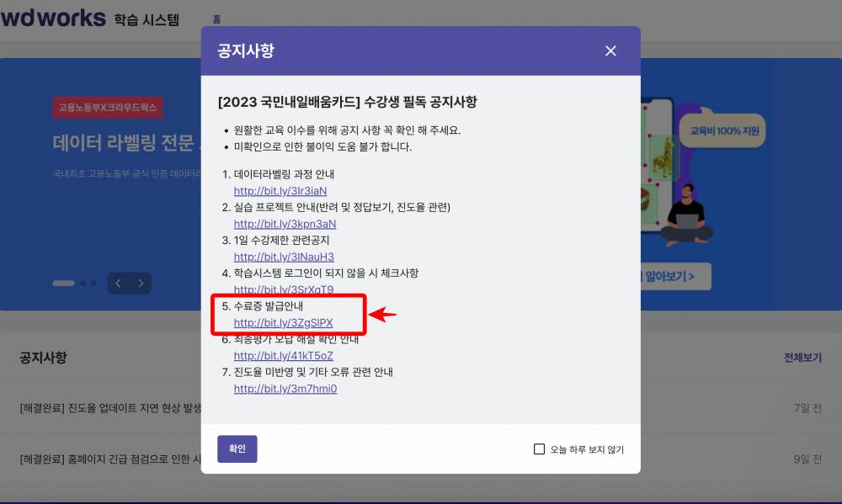Open the 실습 프로젝트 안내 link
Image resolution: width=842 pixels, height=504 pixels.
(x=284, y=224)
